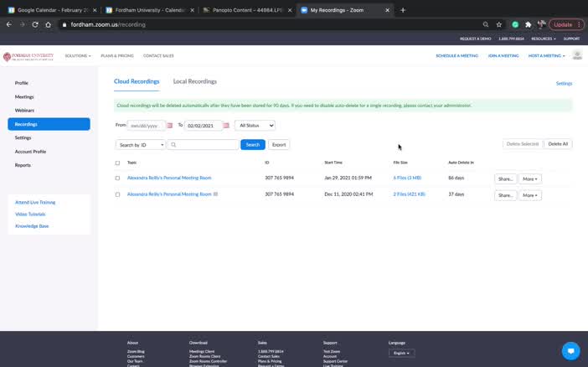Viewport: 588px width, 367px height.
Task: Open a new browser tab
Action: point(403,10)
